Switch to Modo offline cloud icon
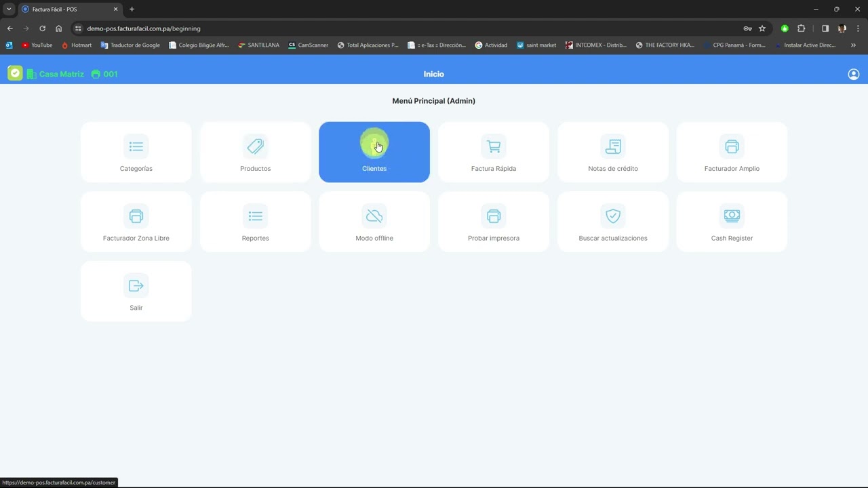868x488 pixels. [374, 216]
